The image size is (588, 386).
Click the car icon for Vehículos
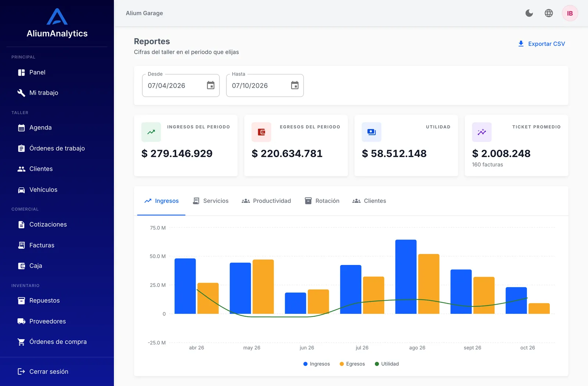(21, 190)
